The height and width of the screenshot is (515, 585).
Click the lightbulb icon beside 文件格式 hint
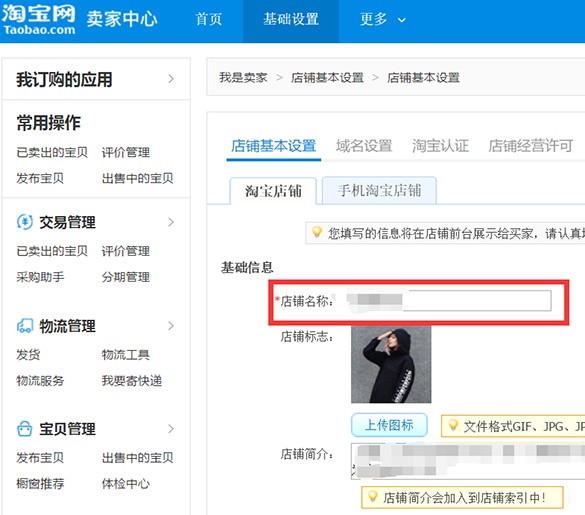click(453, 425)
